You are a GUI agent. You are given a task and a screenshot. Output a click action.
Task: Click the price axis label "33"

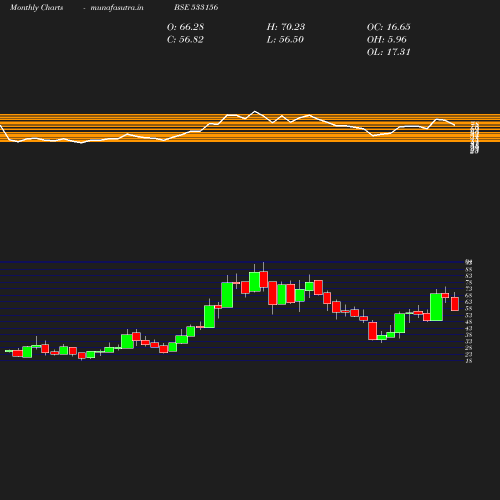point(469,341)
